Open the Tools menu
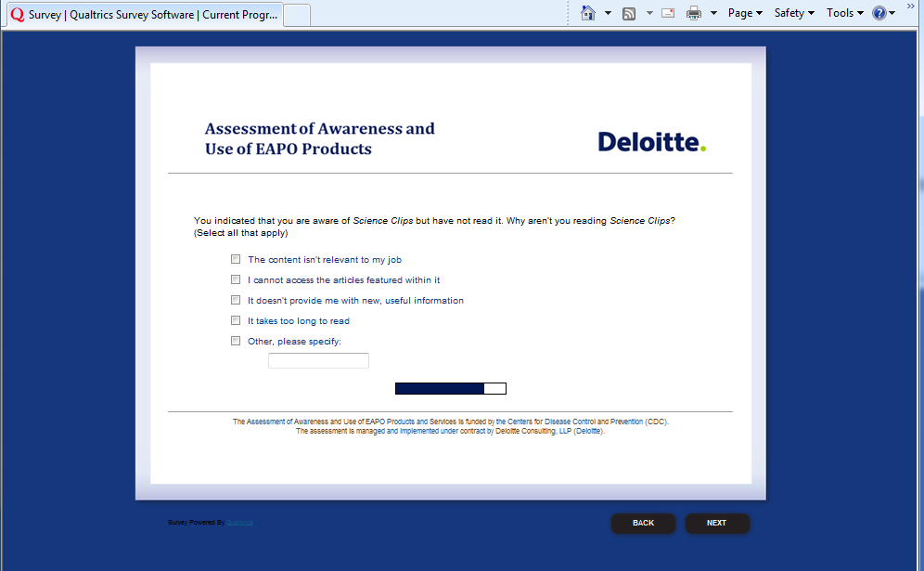Screen dimensions: 924x571 844,13
